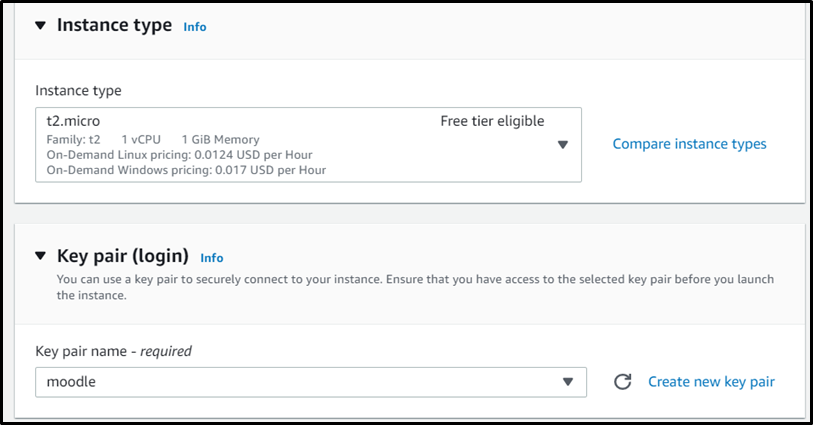
Task: Click the arrow on the key pair dropdown
Action: point(567,382)
